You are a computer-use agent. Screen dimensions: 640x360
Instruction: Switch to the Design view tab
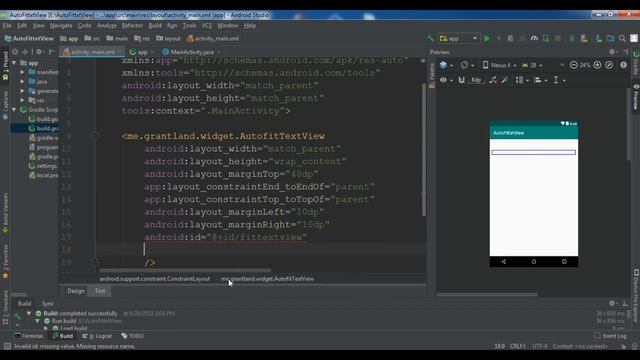pos(76,291)
